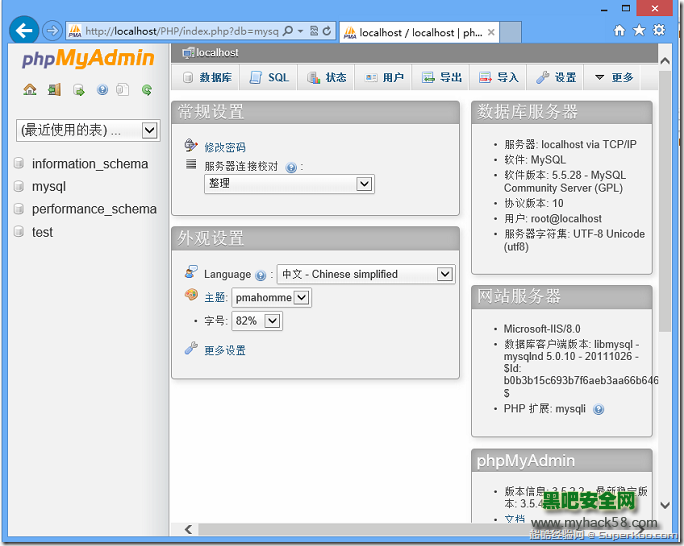684x546 pixels.
Task: Click the log out door icon
Action: [54, 90]
